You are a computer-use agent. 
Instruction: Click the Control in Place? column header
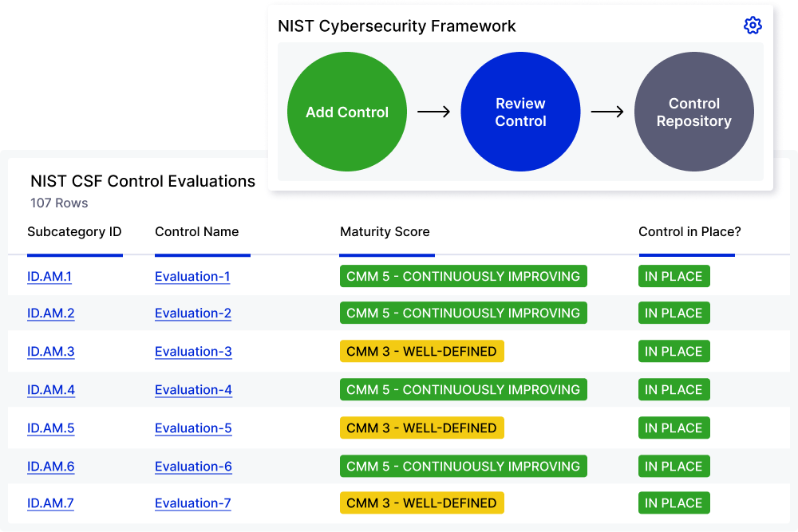point(689,232)
